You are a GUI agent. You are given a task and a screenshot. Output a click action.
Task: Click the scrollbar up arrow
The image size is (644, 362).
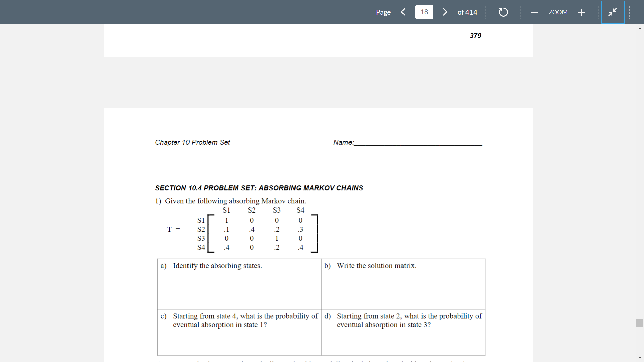(640, 28)
